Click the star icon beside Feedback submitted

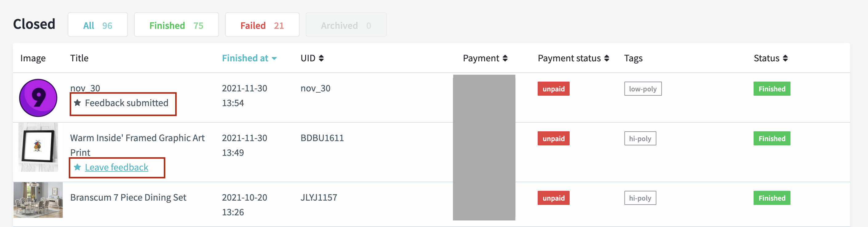point(77,102)
